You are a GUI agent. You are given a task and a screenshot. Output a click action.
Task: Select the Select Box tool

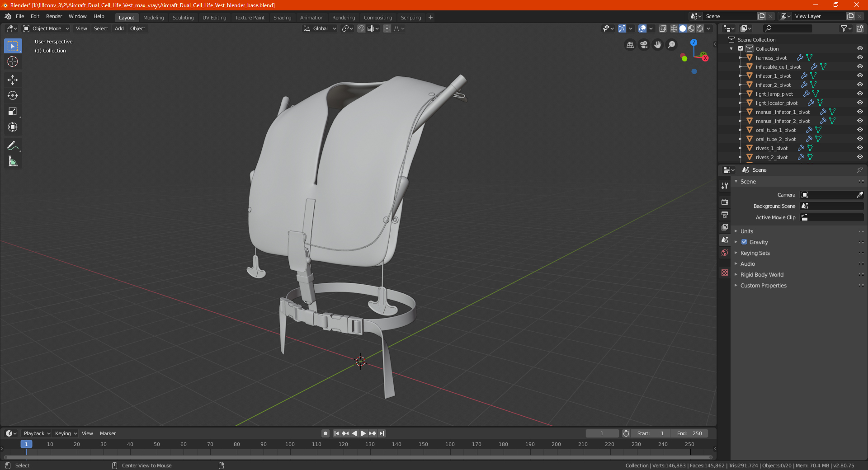(13, 46)
